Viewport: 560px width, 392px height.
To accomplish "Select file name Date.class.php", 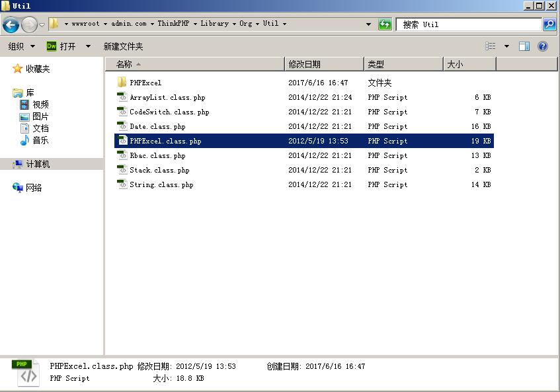I will pyautogui.click(x=157, y=127).
